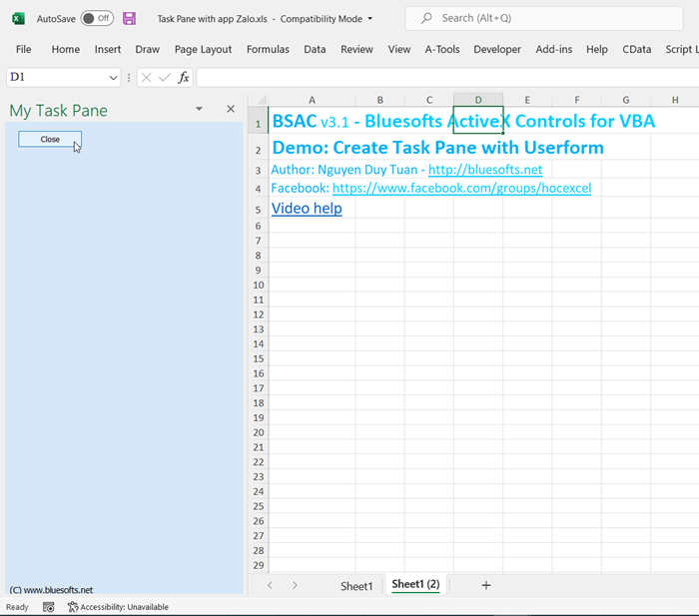Image resolution: width=699 pixels, height=616 pixels.
Task: Click the BSAC v3.1 title text cell
Action: click(x=463, y=121)
